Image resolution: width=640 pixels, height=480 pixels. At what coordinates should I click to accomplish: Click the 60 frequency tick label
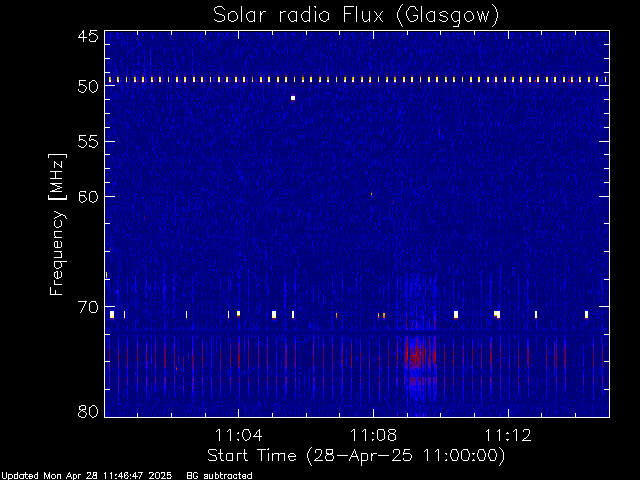coord(88,197)
